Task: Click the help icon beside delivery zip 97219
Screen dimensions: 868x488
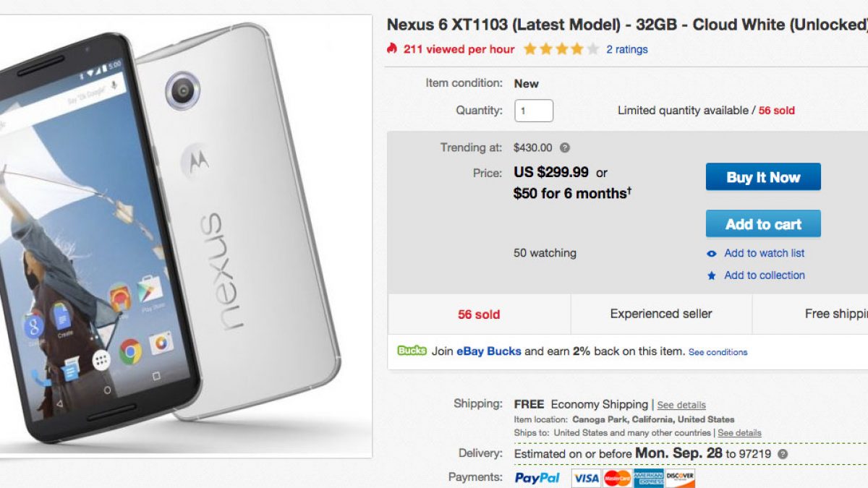Action: [x=783, y=454]
